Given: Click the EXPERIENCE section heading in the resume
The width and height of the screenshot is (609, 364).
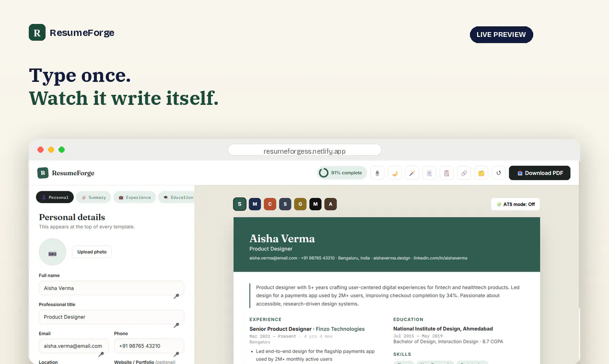Looking at the screenshot, I should pyautogui.click(x=266, y=319).
